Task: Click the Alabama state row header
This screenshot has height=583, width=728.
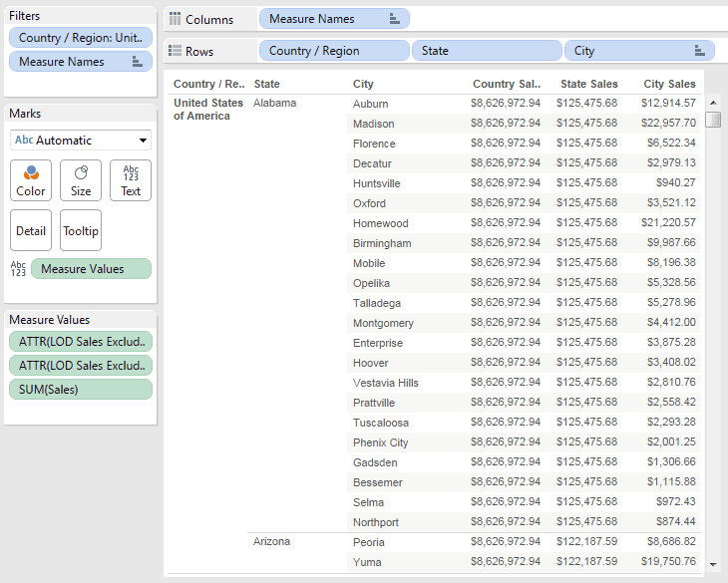Action: [x=274, y=103]
